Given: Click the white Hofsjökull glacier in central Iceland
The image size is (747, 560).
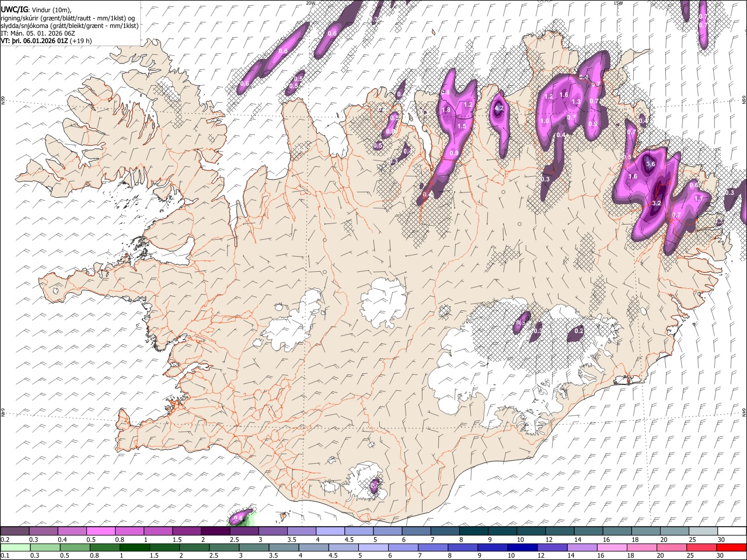Looking at the screenshot, I should pos(384,302).
